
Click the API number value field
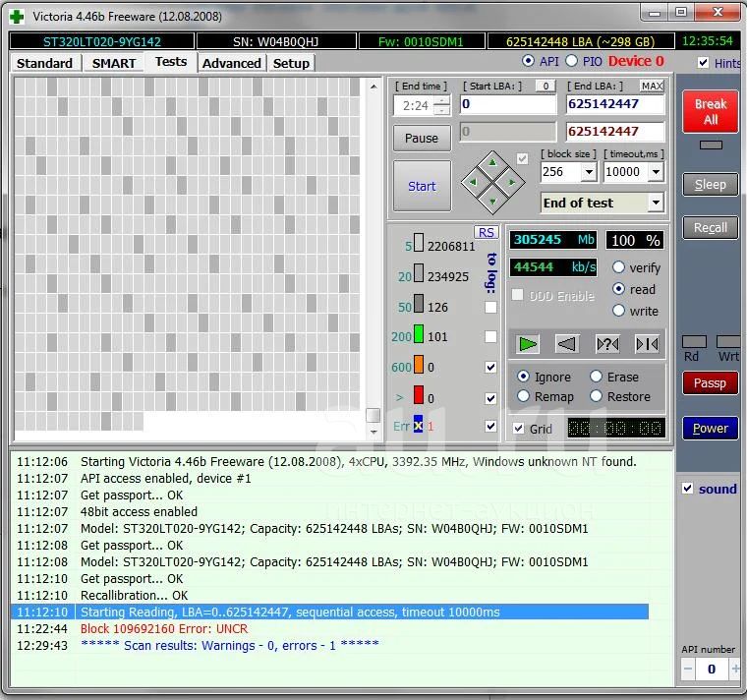(712, 669)
